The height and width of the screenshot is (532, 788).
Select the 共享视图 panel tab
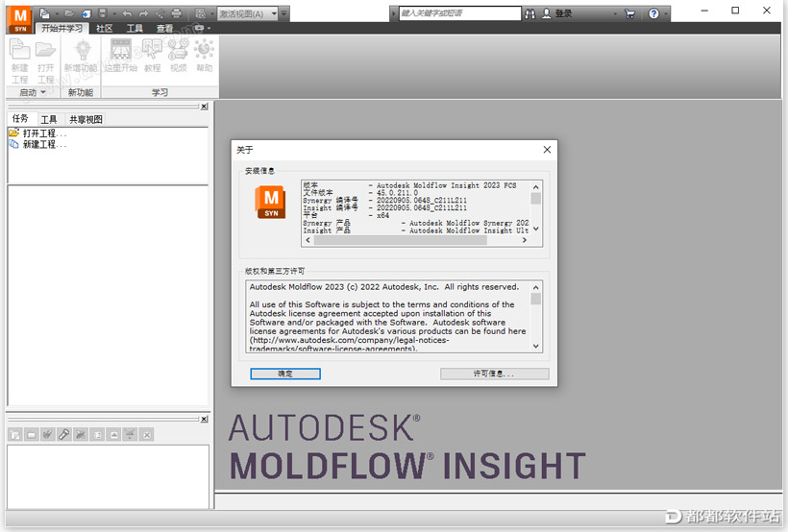coord(86,119)
